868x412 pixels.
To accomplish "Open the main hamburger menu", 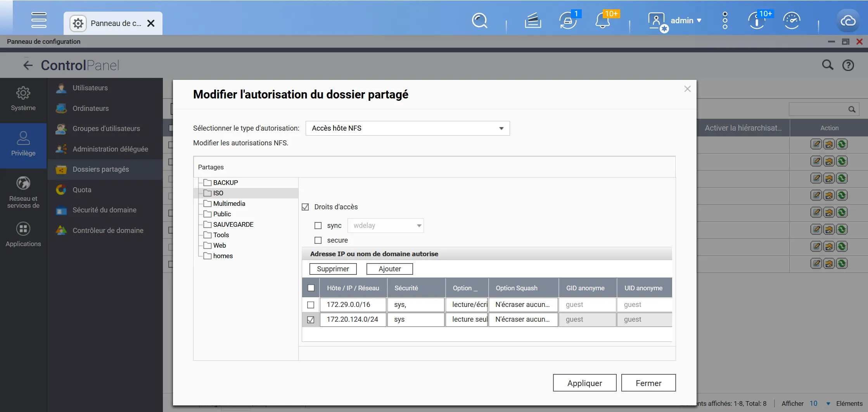I will click(x=39, y=20).
